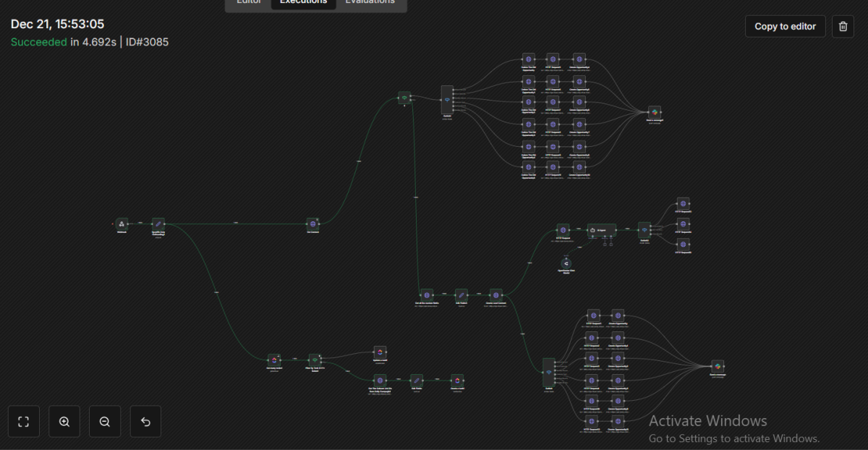Select the lower Slack send message node
This screenshot has height=450, width=868.
pos(717,366)
